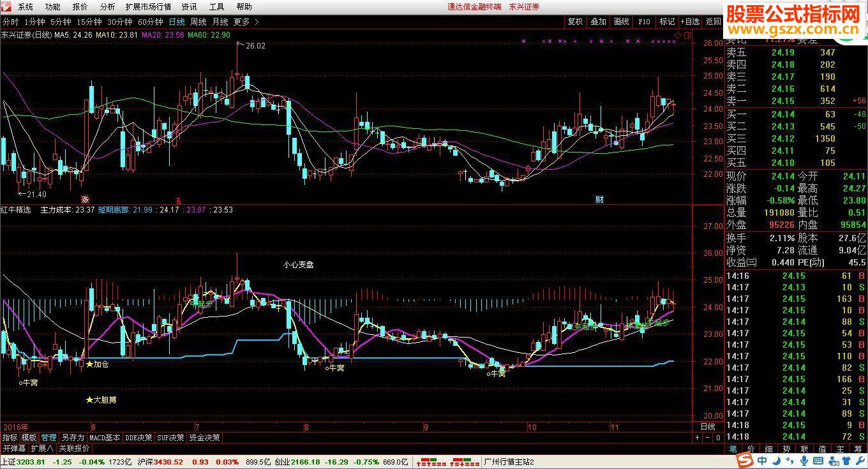Switch chart to 5分钟 period
868x469 pixels.
[61, 21]
